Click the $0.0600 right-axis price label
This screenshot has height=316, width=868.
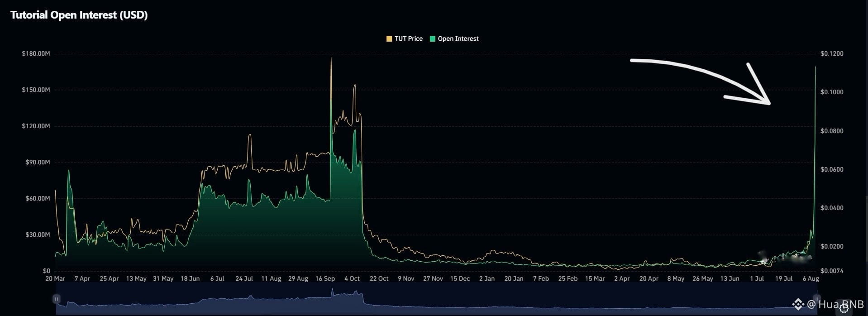pyautogui.click(x=832, y=170)
